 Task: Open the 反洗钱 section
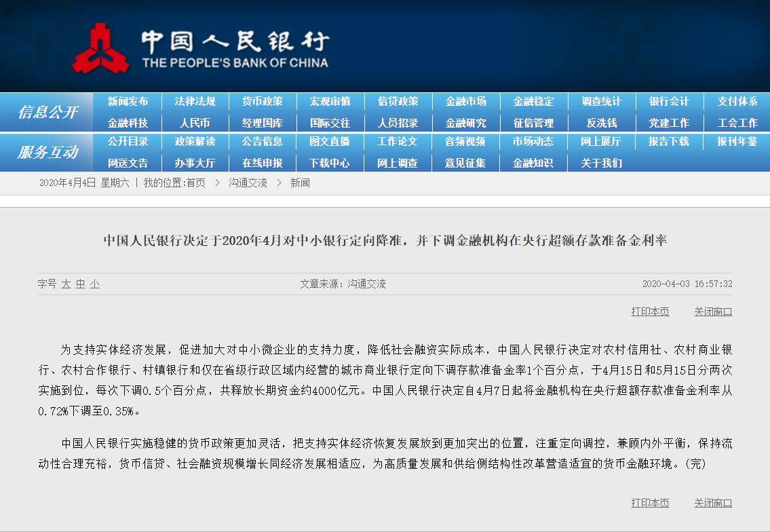(601, 123)
